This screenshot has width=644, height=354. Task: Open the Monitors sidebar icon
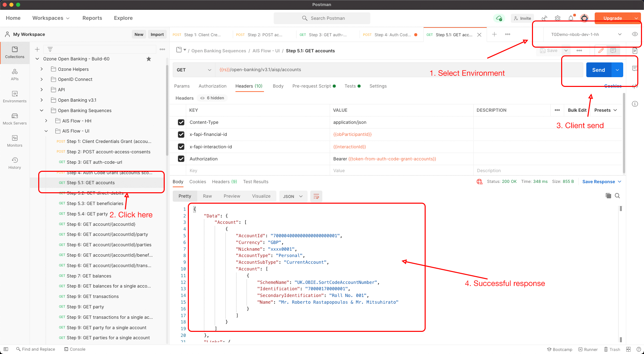click(x=15, y=141)
